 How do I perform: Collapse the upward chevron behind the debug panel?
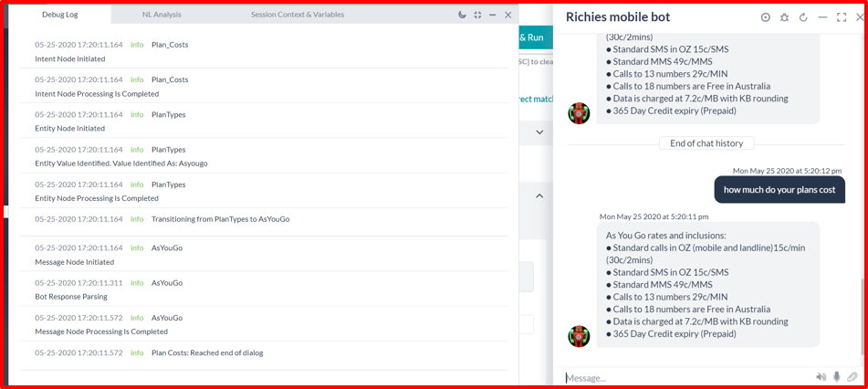[x=539, y=195]
